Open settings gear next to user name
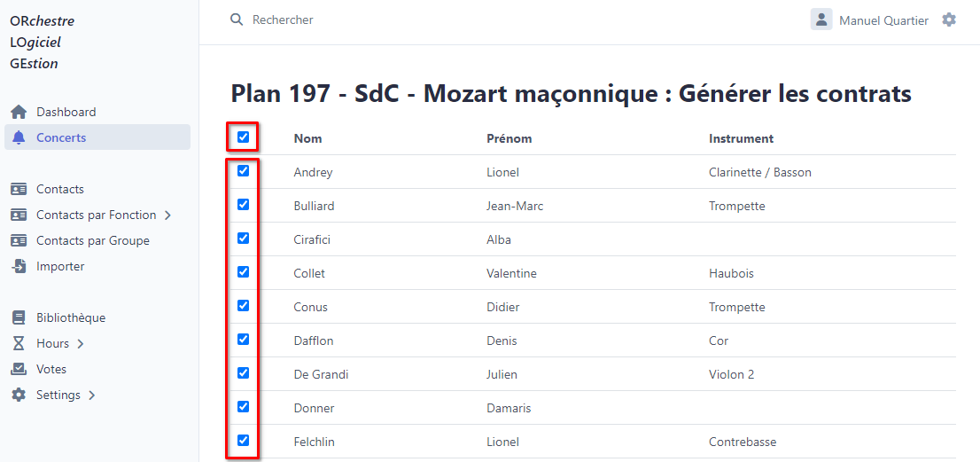This screenshot has height=462, width=980. tap(949, 20)
